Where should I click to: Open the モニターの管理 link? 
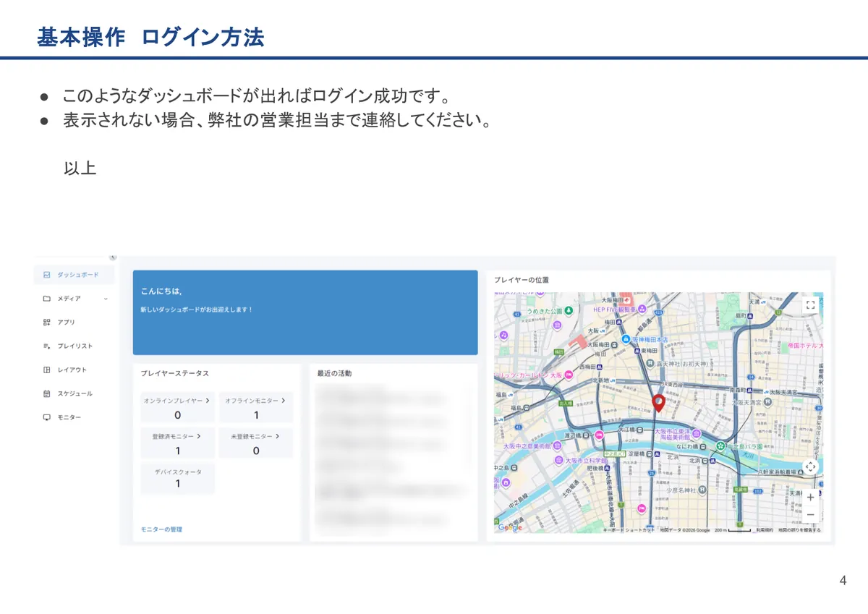click(161, 529)
